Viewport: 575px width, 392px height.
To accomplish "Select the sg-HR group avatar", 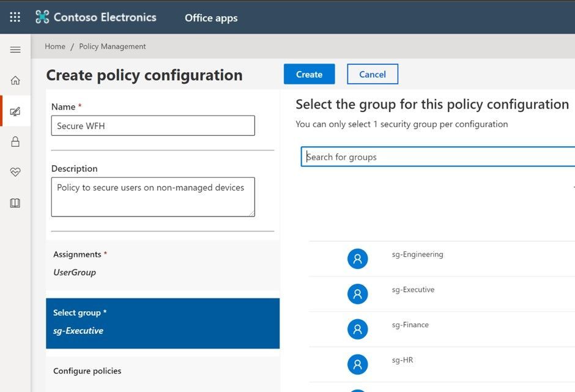I will [x=357, y=364].
